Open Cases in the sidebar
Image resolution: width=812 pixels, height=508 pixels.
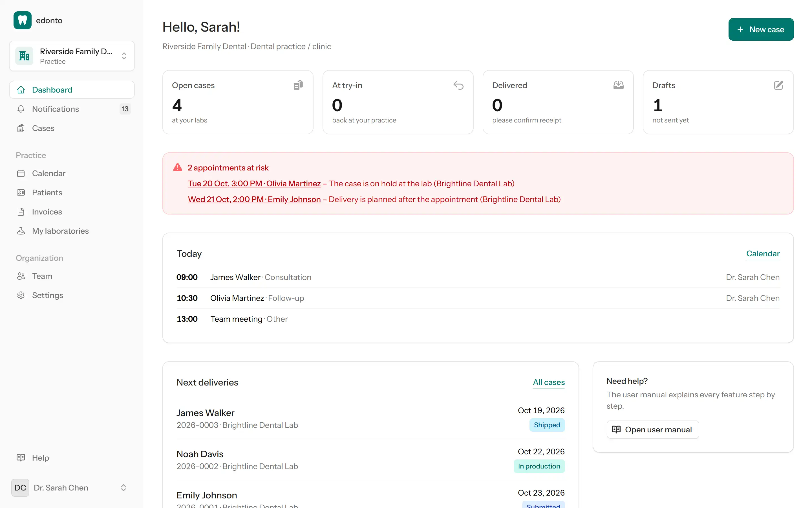(72, 128)
